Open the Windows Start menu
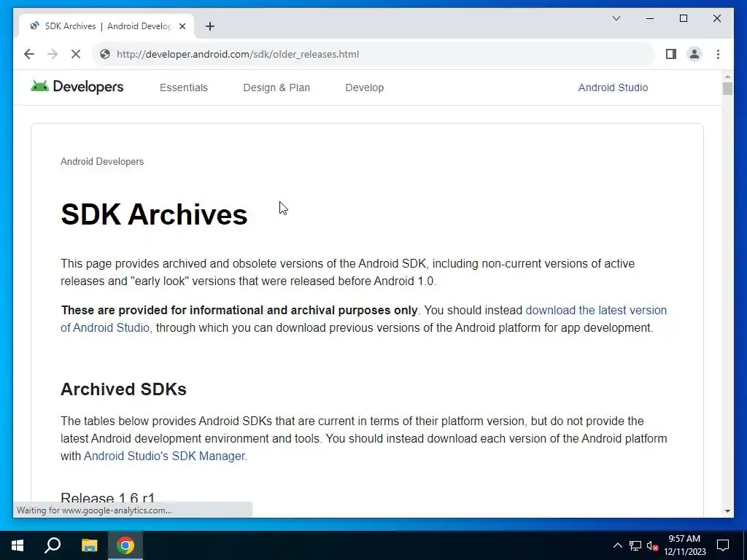This screenshot has width=747, height=560. pyautogui.click(x=18, y=545)
